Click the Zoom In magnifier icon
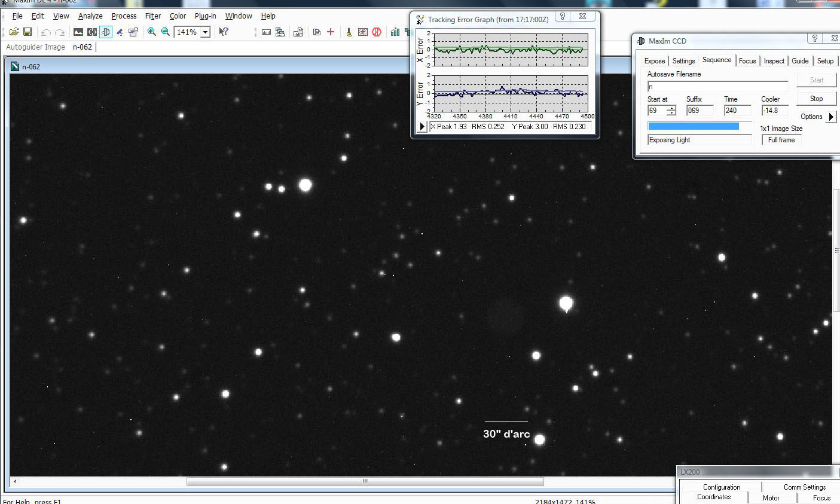840x504 pixels. pos(152,32)
